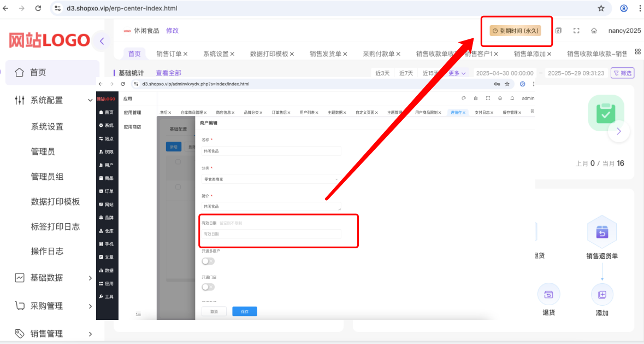The width and height of the screenshot is (644, 344).
Task: Select the 近3天 filter
Action: (382, 73)
